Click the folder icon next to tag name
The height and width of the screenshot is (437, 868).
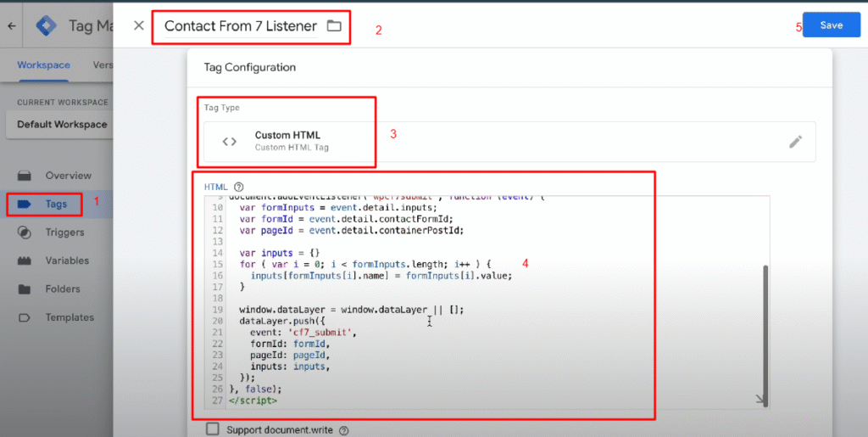334,25
